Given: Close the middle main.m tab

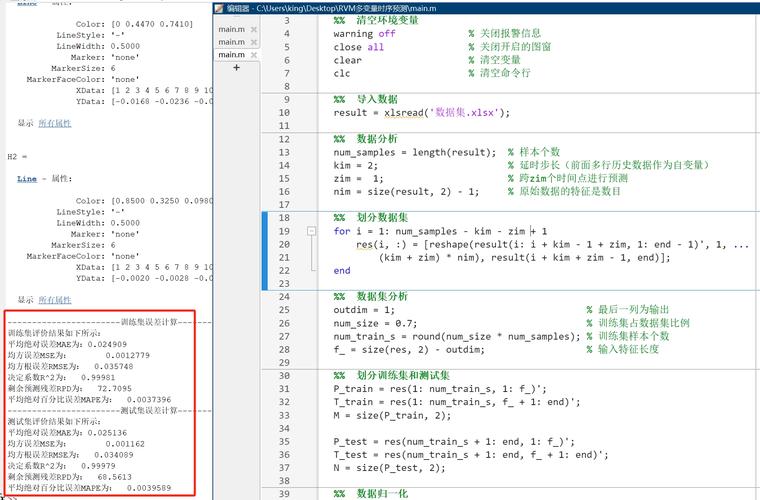Looking at the screenshot, I should pos(253,42).
